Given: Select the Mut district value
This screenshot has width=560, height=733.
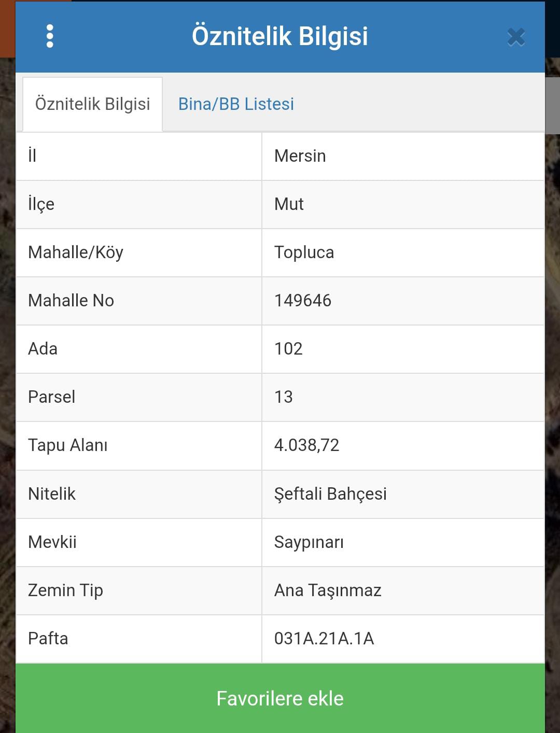Looking at the screenshot, I should click(289, 204).
